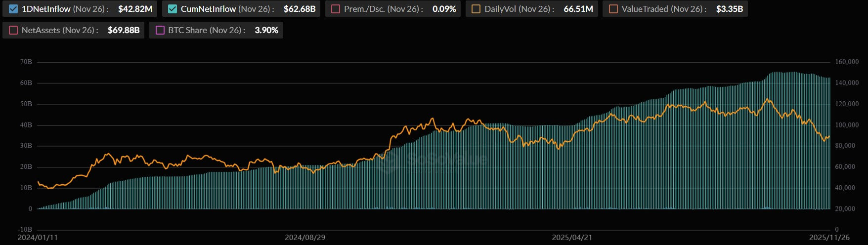The width and height of the screenshot is (868, 245).
Task: Disable the CumNetInflow checkbox
Action: (173, 9)
